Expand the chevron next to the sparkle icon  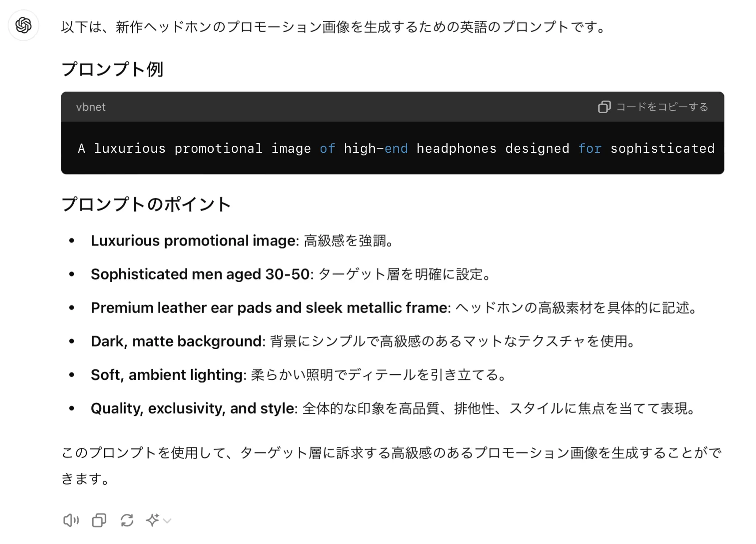point(167,521)
